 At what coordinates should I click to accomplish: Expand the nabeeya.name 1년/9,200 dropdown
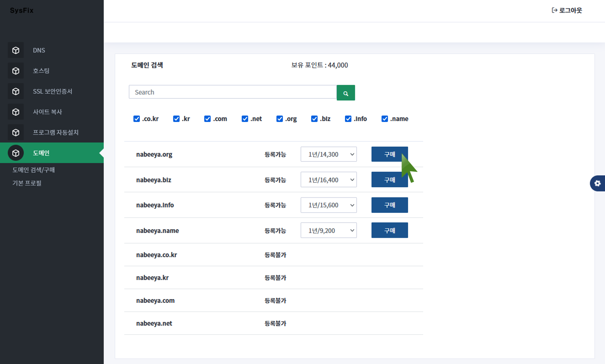click(x=328, y=230)
